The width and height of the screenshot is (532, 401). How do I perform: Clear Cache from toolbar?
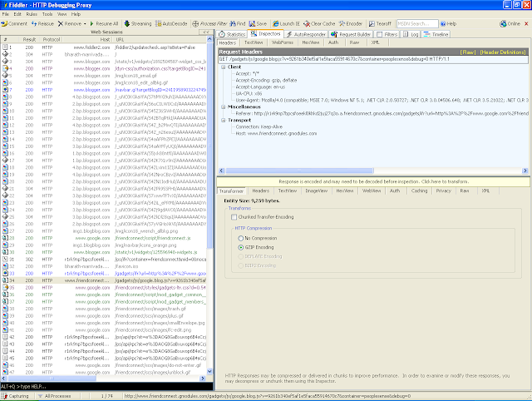319,24
